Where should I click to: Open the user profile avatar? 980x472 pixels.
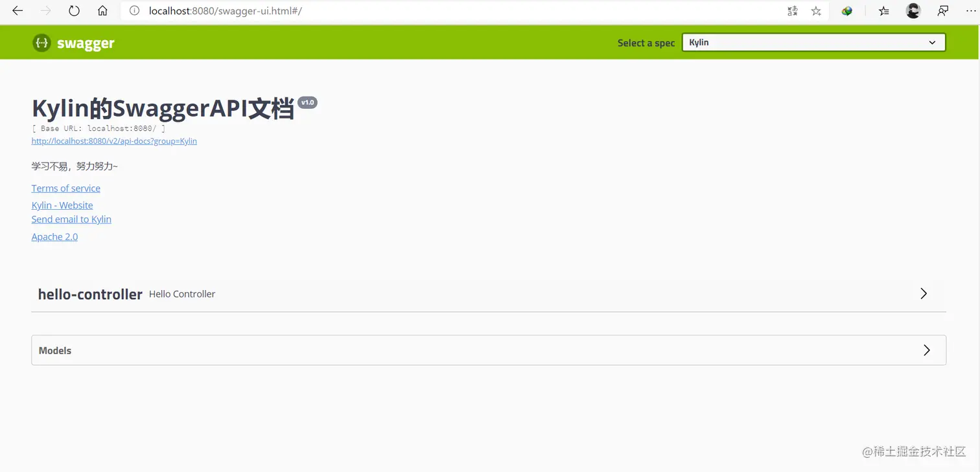913,11
